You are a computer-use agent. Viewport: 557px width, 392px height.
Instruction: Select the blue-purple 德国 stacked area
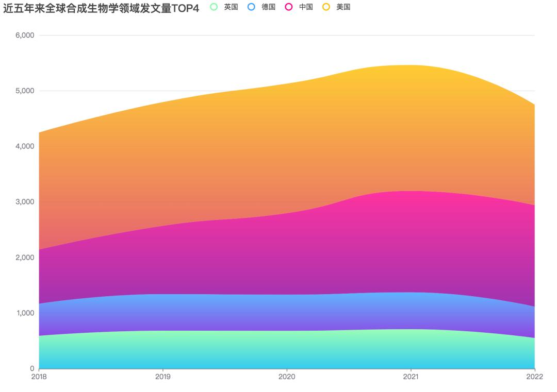tap(287, 312)
